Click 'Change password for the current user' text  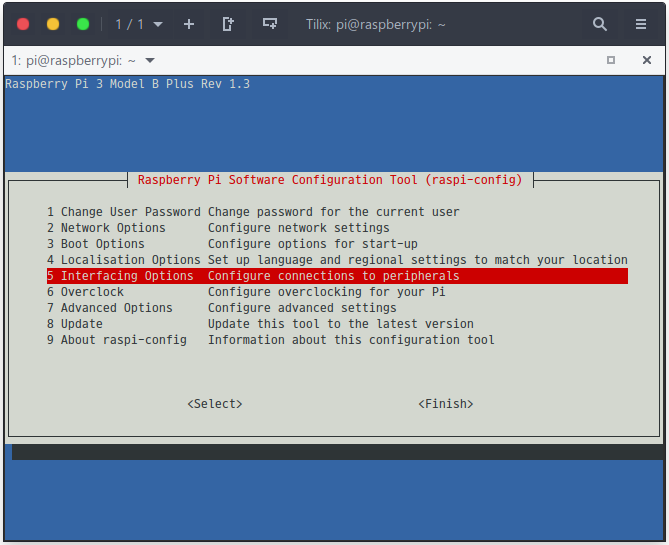334,212
